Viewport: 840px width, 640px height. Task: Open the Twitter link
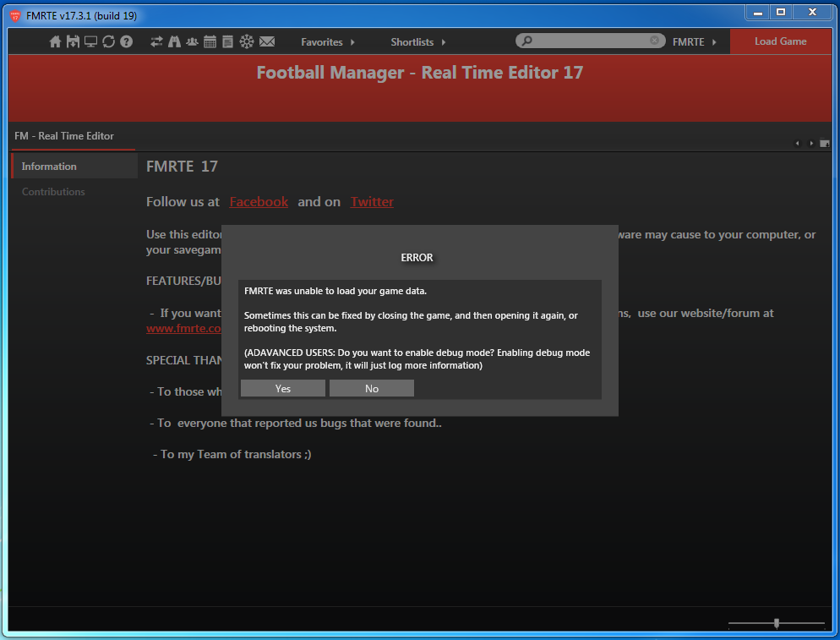click(x=372, y=202)
